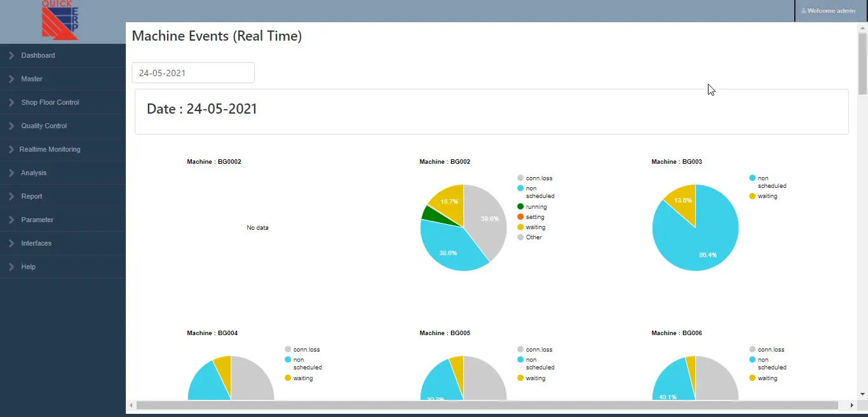Click 40.1% blue slice of BG006 pie

[672, 384]
